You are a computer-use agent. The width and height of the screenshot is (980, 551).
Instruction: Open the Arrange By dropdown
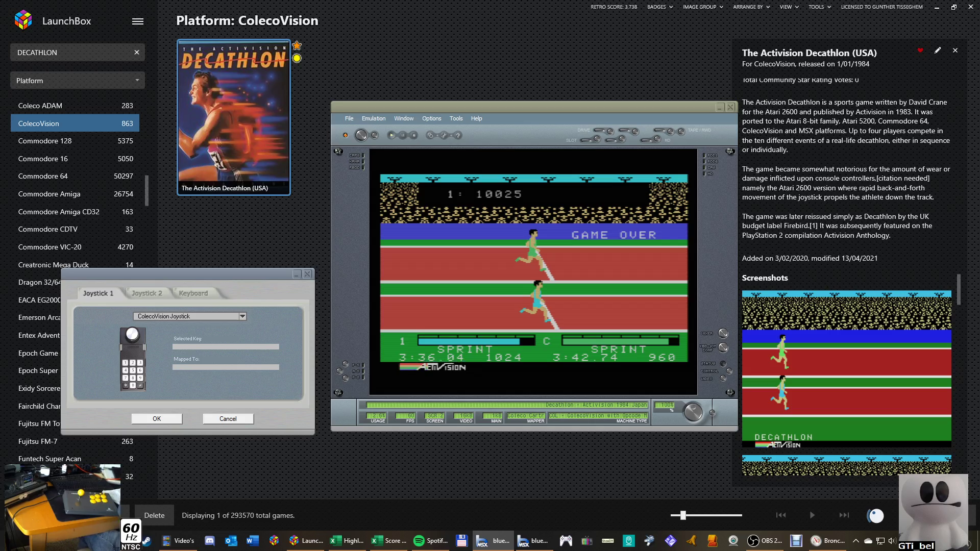tap(751, 7)
